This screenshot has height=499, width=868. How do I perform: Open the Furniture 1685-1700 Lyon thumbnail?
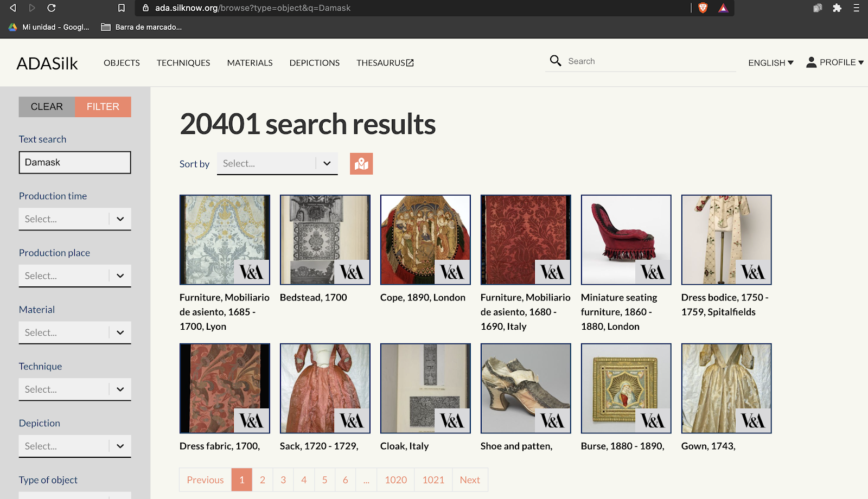pos(225,240)
